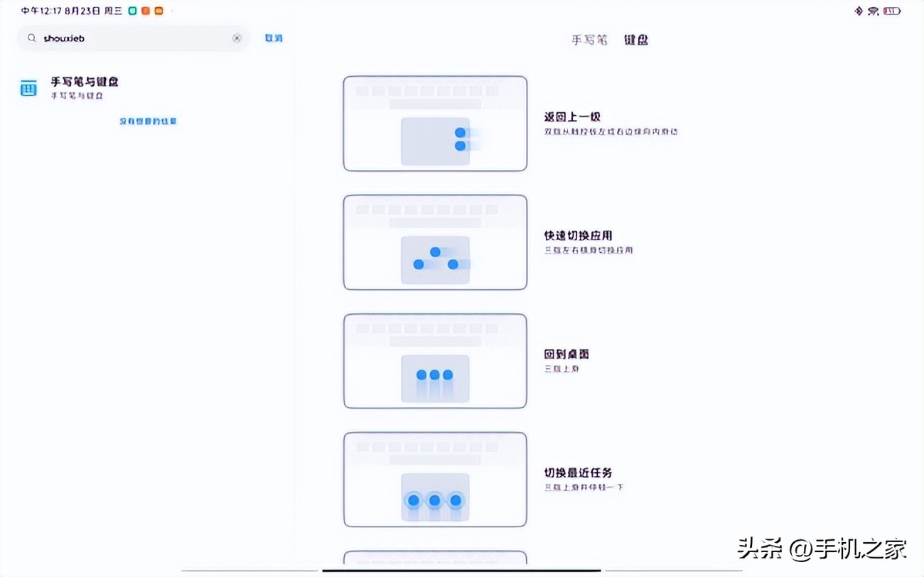Click the 没有想要的结果 feedback link
This screenshot has width=924, height=577.
point(147,121)
